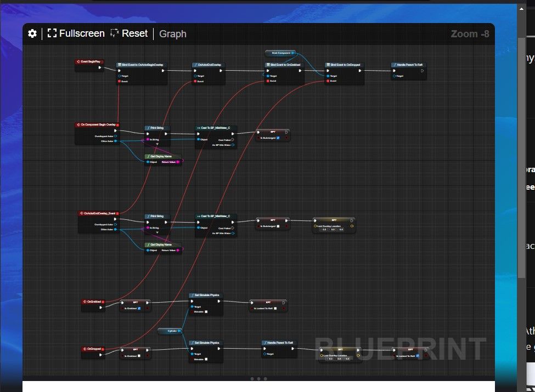Select the lower Cast To BP_NileWater_C node
The image size is (535, 392).
216,225
